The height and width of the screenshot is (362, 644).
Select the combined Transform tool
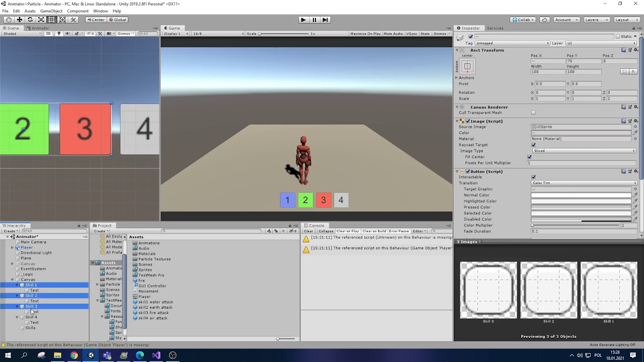[62, 20]
